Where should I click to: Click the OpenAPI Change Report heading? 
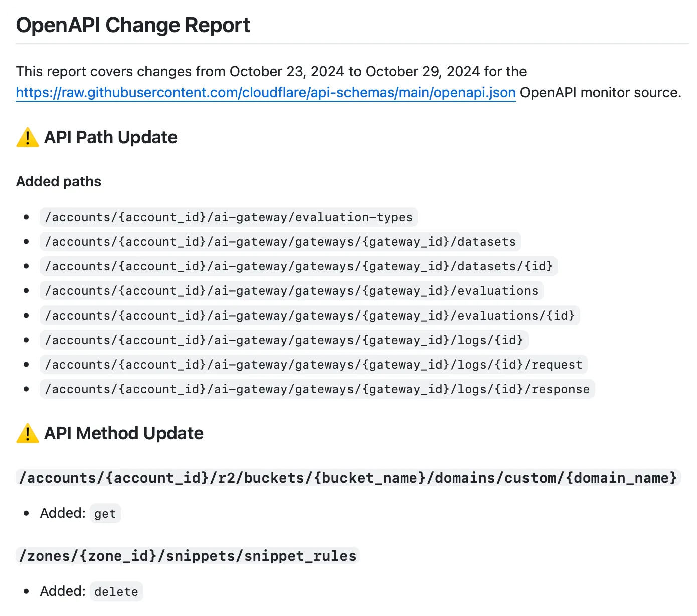click(x=133, y=25)
